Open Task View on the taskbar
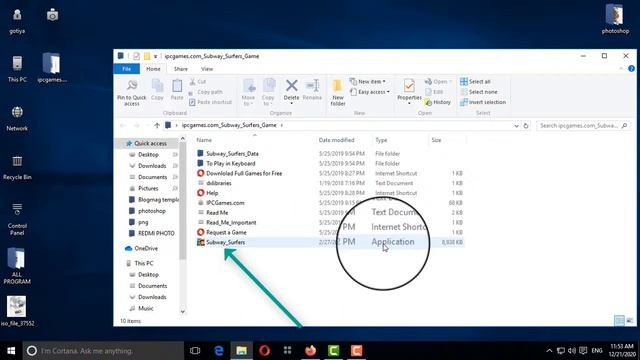This screenshot has width=640, height=360. click(195, 351)
